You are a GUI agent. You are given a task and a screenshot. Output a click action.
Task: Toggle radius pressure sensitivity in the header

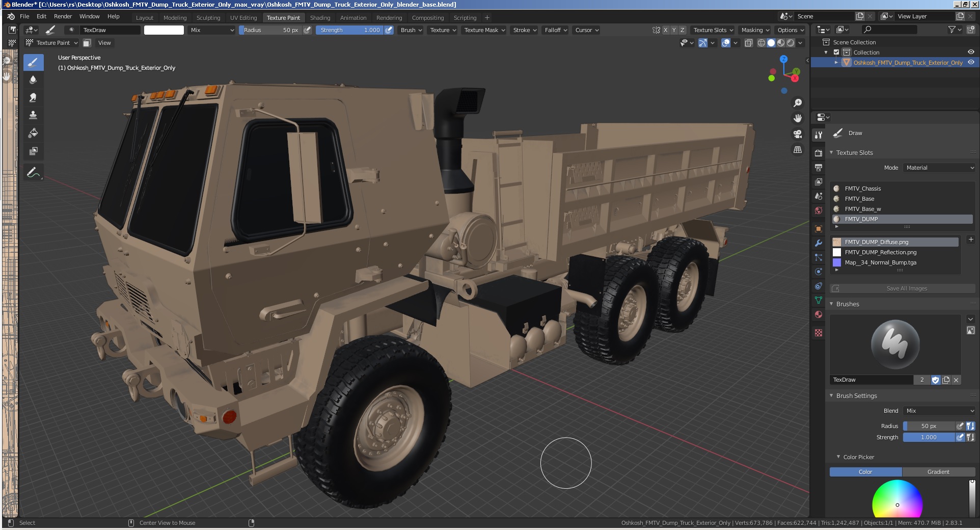pyautogui.click(x=307, y=30)
